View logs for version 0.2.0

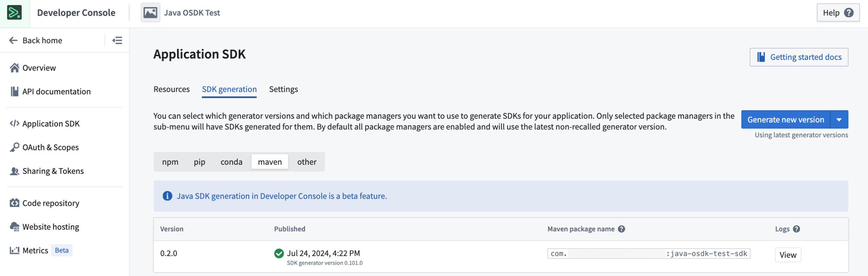pos(788,255)
